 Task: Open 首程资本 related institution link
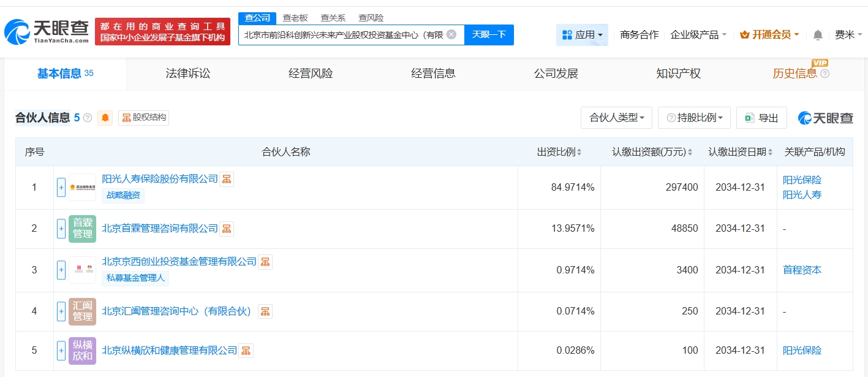[x=802, y=270]
